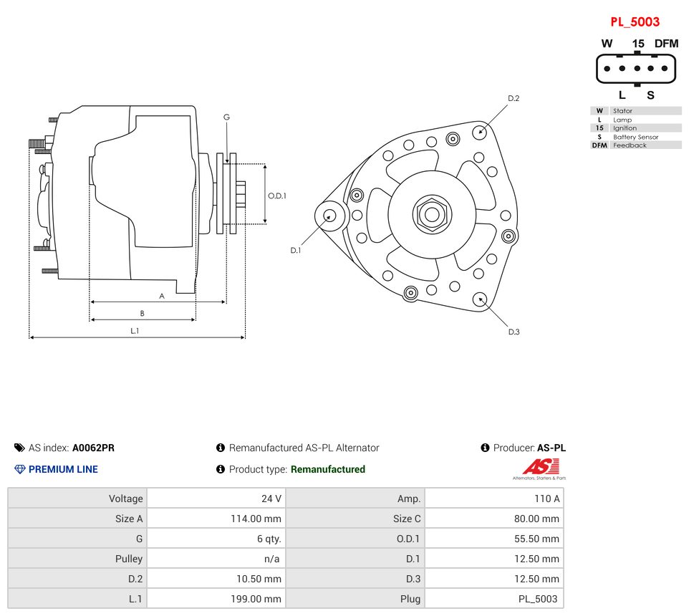The width and height of the screenshot is (699, 616).
Task: Click the alternator side view drawing
Action: pos(137,201)
